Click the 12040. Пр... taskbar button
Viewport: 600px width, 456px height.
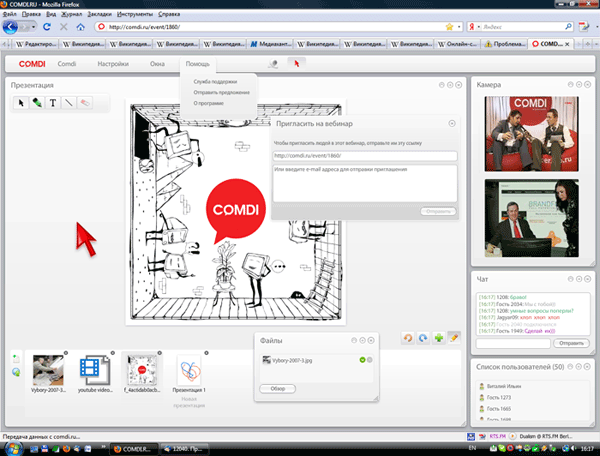tap(184, 449)
